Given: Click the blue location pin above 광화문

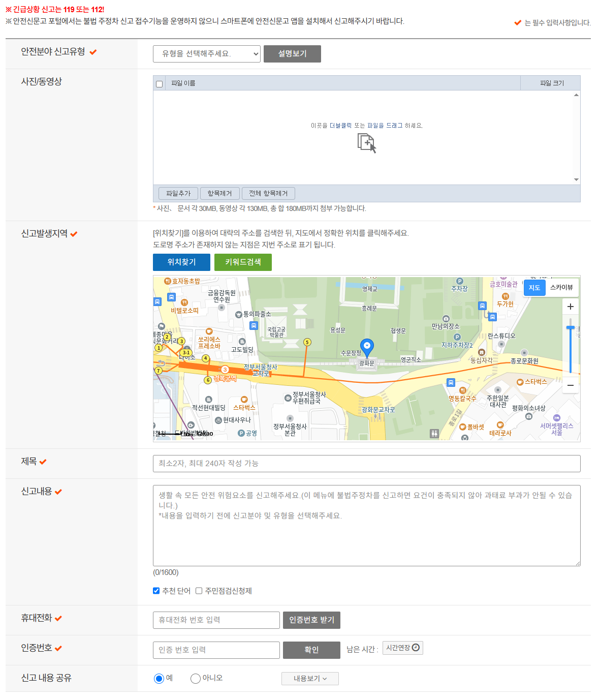Looking at the screenshot, I should point(367,347).
